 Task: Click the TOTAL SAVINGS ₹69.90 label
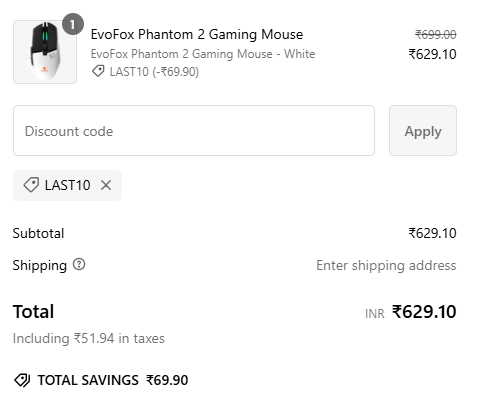point(113,380)
